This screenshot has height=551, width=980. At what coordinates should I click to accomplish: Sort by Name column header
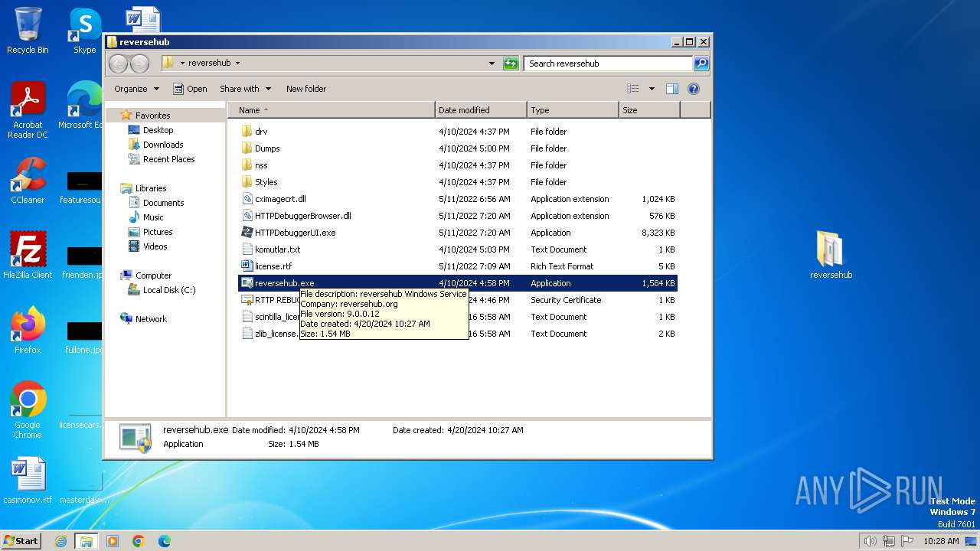(331, 110)
